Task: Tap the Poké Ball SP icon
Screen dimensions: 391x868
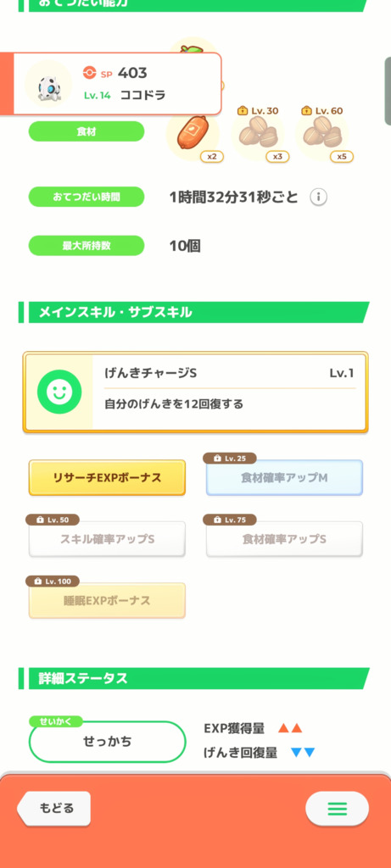Action: point(88,73)
